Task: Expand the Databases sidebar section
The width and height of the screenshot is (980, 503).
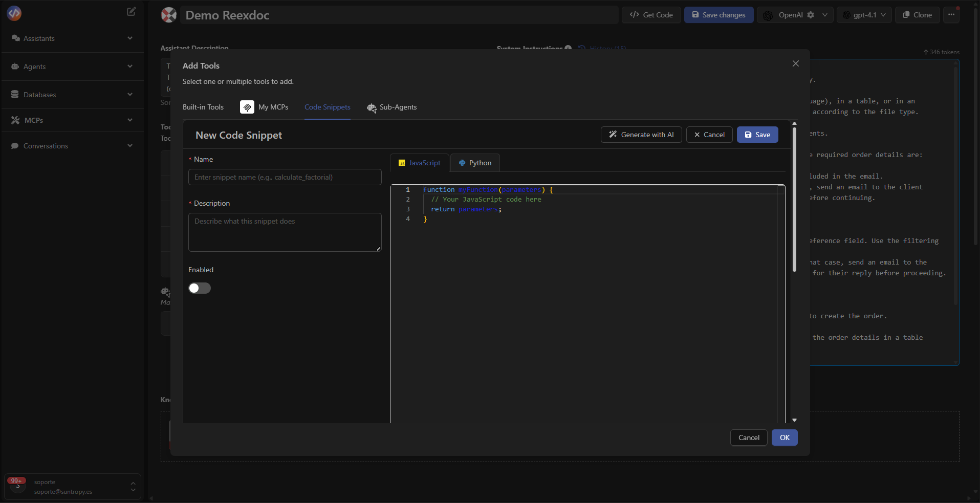Action: pyautogui.click(x=130, y=95)
